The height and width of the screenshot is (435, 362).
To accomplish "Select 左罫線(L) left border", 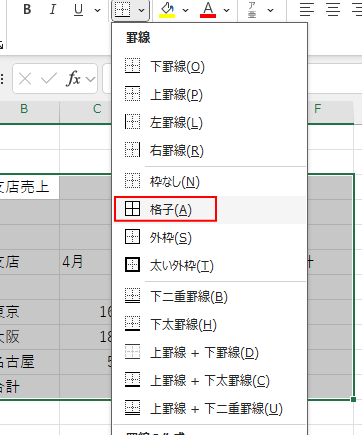I will pyautogui.click(x=209, y=122).
